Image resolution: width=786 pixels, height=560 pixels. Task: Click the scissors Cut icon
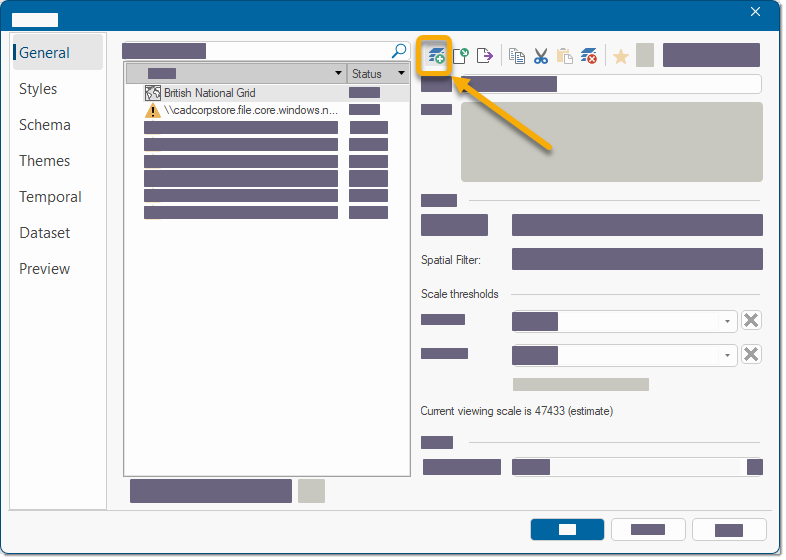[541, 56]
